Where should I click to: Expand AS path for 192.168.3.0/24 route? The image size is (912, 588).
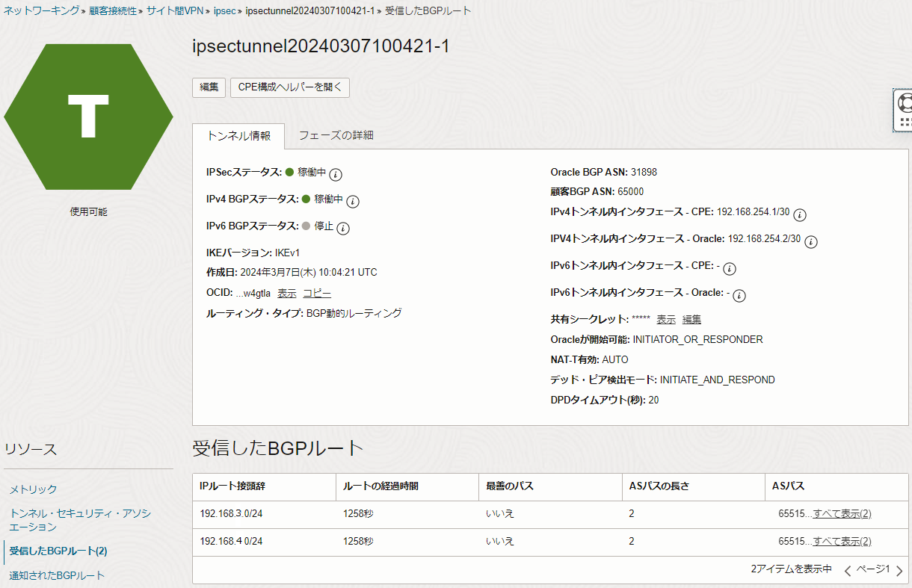[x=842, y=513]
